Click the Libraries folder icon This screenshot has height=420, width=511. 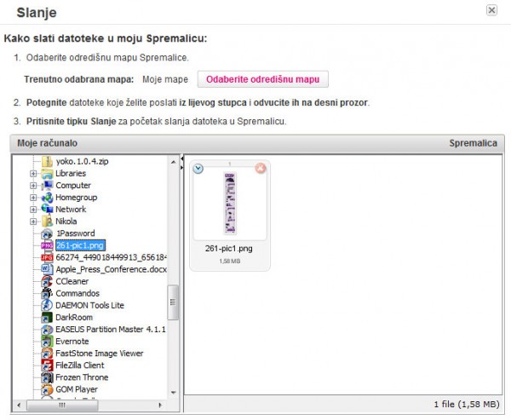[47, 174]
